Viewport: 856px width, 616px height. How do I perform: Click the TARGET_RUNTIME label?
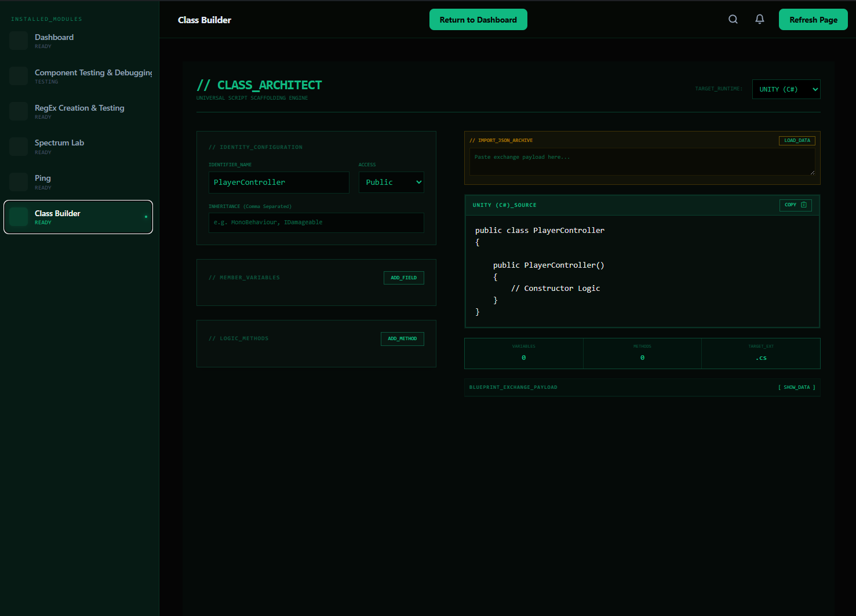coord(719,89)
